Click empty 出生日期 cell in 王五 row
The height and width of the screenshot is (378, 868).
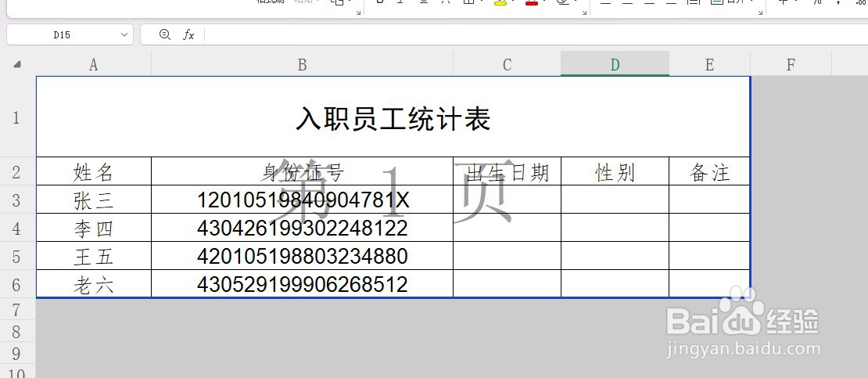coord(507,257)
